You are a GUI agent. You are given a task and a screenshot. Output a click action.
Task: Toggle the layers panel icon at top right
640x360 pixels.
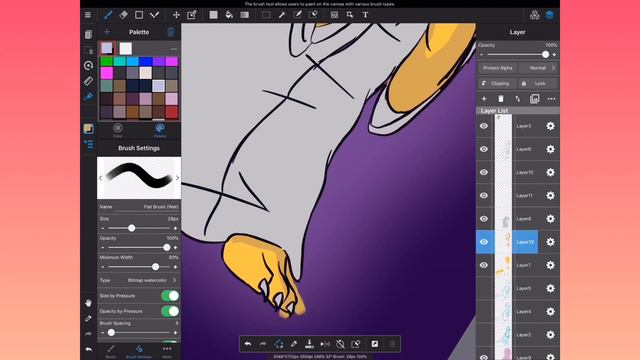click(x=550, y=15)
